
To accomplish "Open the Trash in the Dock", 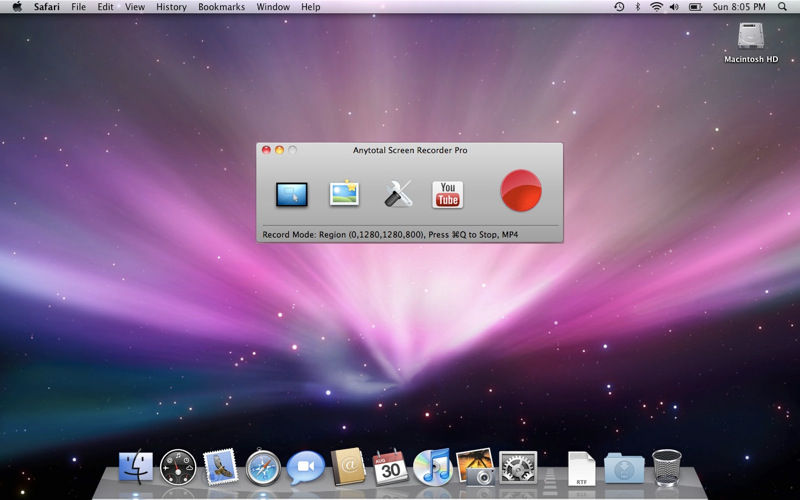I will [x=667, y=467].
